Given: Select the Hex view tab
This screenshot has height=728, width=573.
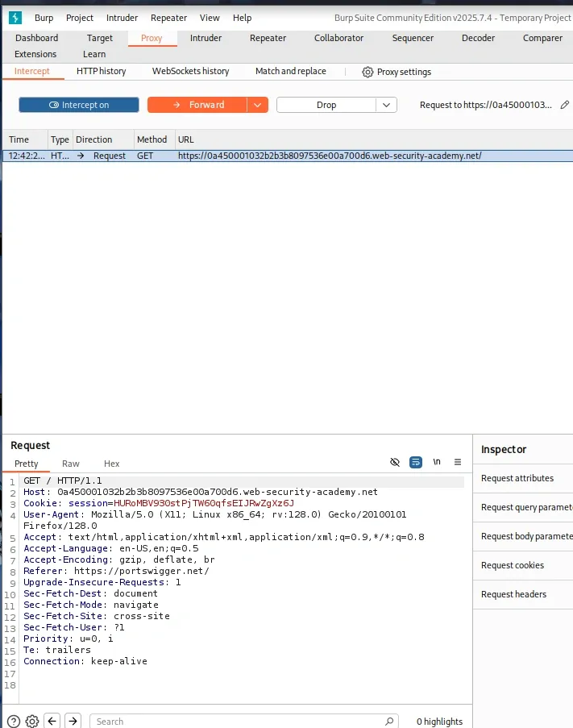Looking at the screenshot, I should 111,464.
